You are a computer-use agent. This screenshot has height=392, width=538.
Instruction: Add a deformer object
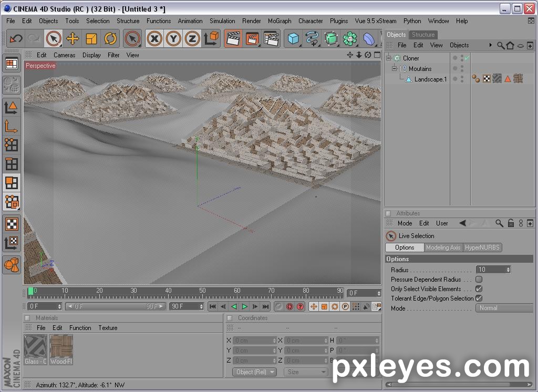(369, 38)
